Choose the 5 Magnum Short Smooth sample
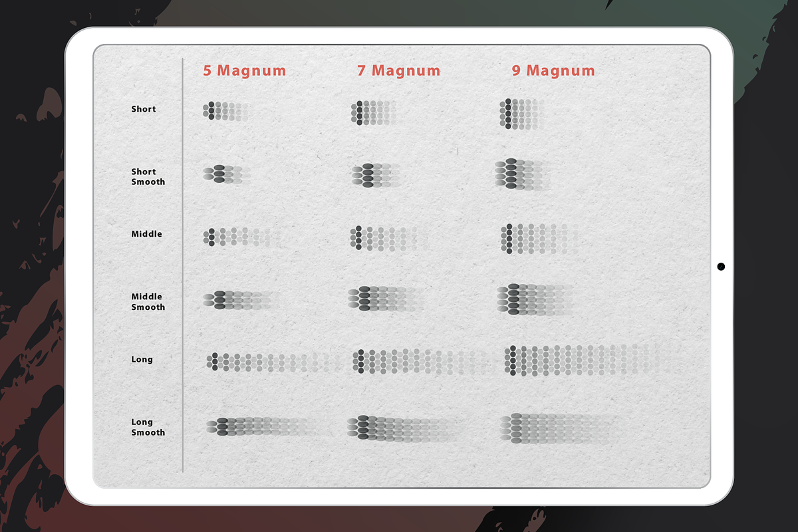This screenshot has width=798, height=532. tap(226, 174)
